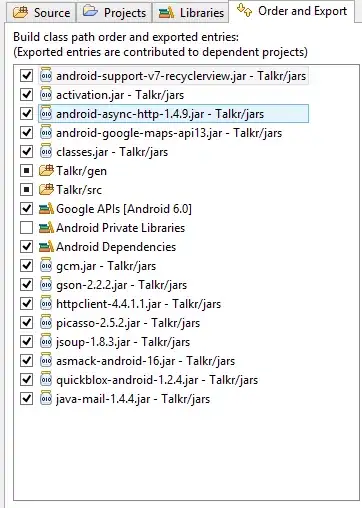This screenshot has width=362, height=508.
Task: Toggle java-mail-1.4.4.jar checkbox
Action: click(26, 399)
